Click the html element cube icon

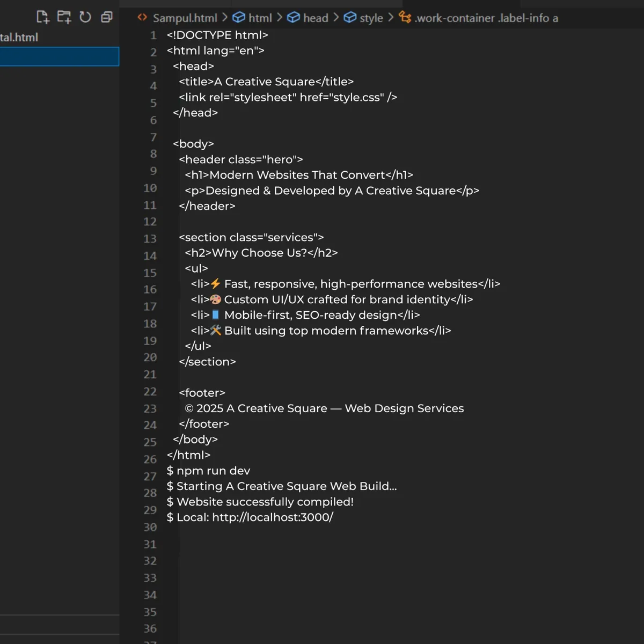click(x=239, y=18)
